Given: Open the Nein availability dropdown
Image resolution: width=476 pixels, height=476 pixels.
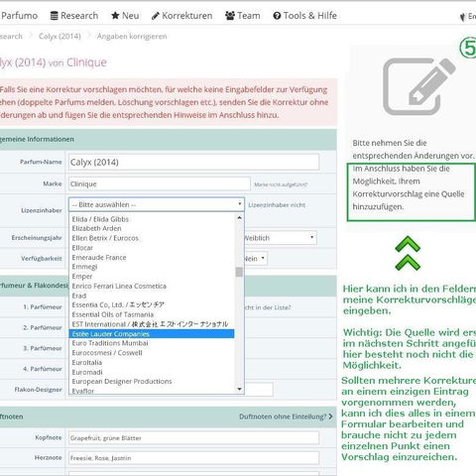Looking at the screenshot, I should (256, 259).
